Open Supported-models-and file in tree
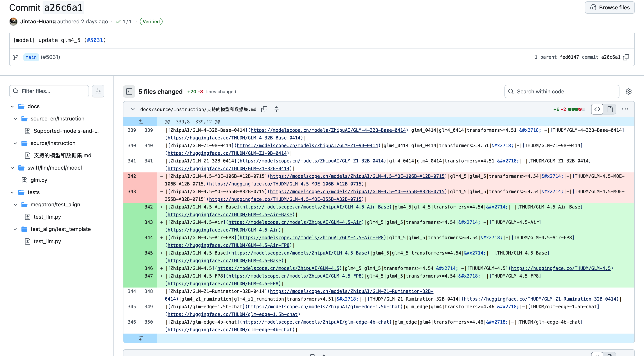The height and width of the screenshot is (356, 644). (x=66, y=131)
